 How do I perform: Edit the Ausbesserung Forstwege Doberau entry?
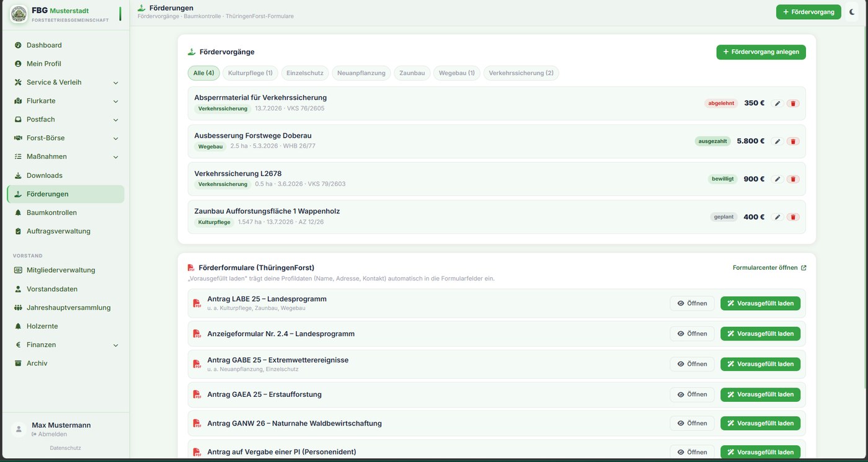tap(777, 141)
